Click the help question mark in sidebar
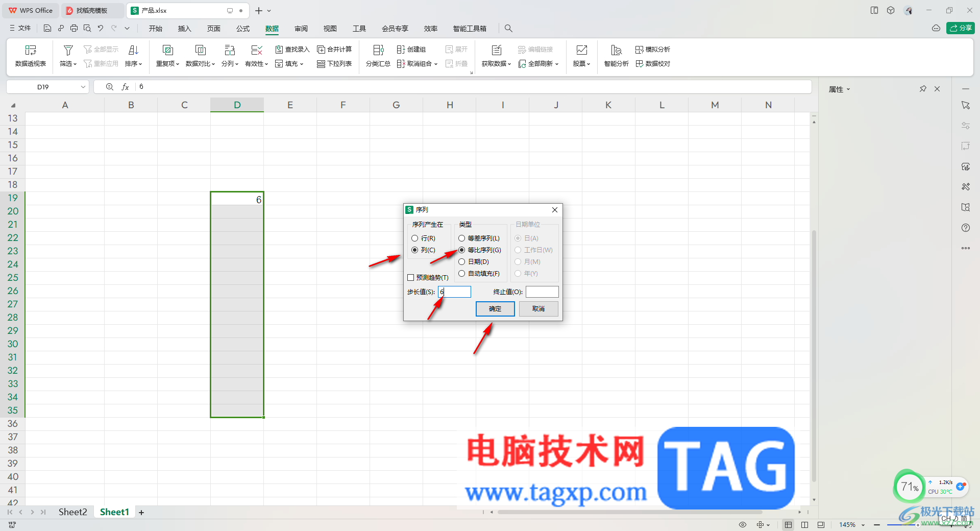Screen dimensions: 980x531 point(966,228)
